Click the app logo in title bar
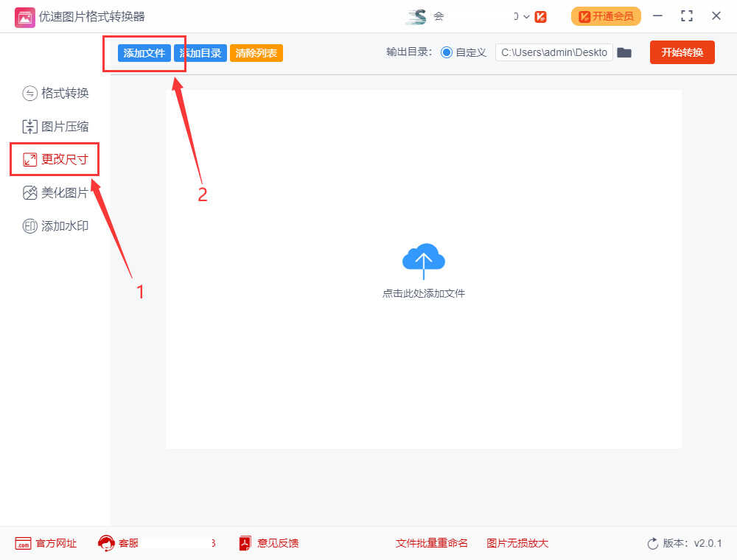737x560 pixels. [24, 16]
